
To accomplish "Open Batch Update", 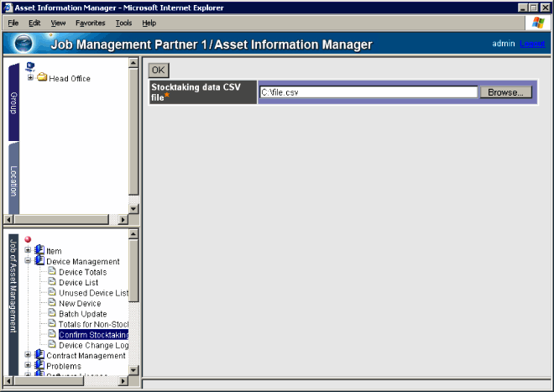I will pos(82,314).
